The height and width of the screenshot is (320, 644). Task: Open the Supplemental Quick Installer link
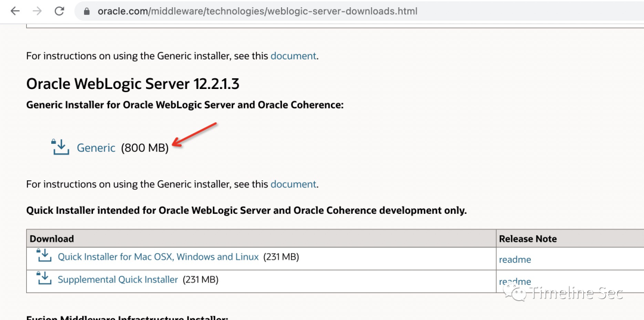[x=117, y=279]
